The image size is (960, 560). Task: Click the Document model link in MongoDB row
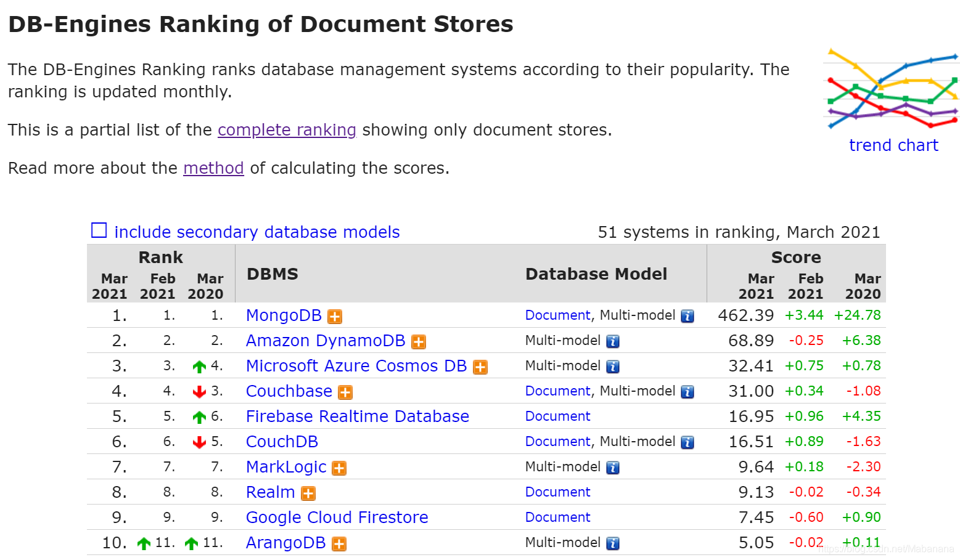pyautogui.click(x=558, y=315)
